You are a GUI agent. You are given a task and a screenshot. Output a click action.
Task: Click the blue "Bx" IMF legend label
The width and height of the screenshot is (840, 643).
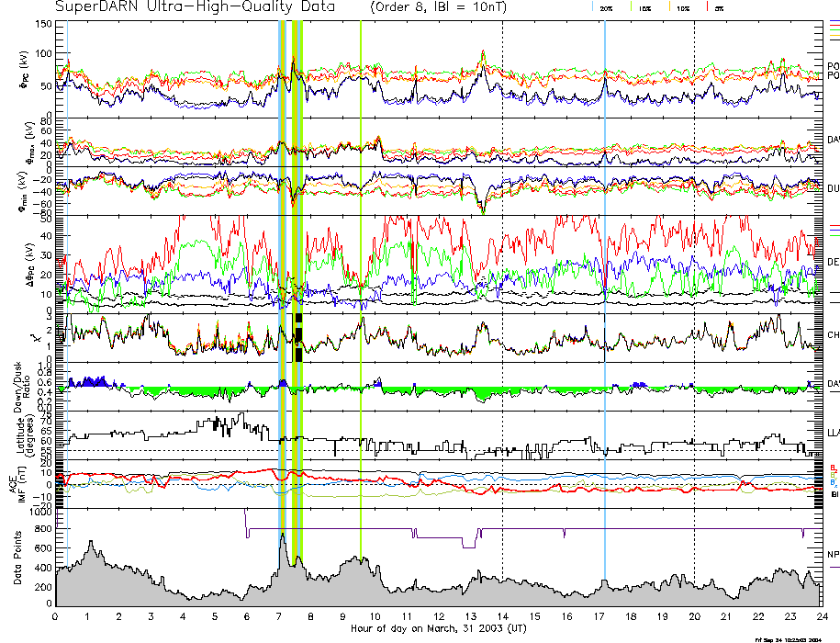834,481
